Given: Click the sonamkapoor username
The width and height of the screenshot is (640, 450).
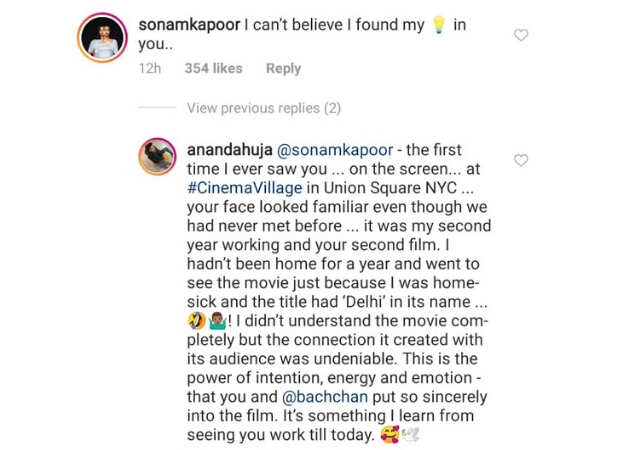Looking at the screenshot, I should click(189, 25).
